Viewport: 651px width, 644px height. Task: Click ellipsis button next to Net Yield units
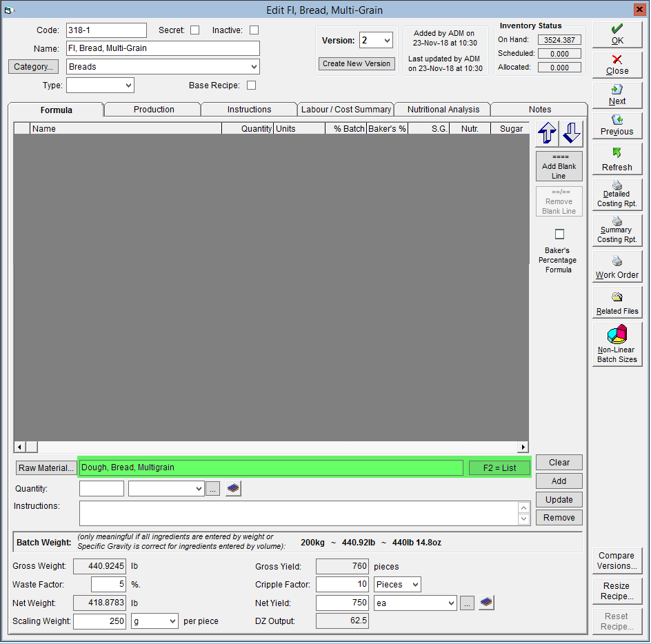pos(467,603)
